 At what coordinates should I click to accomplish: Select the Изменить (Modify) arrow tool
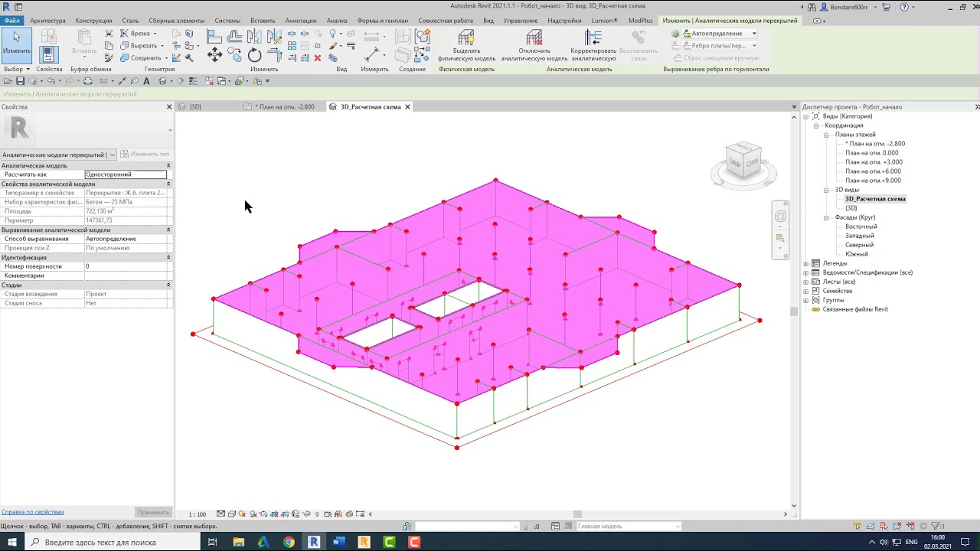coord(16,44)
